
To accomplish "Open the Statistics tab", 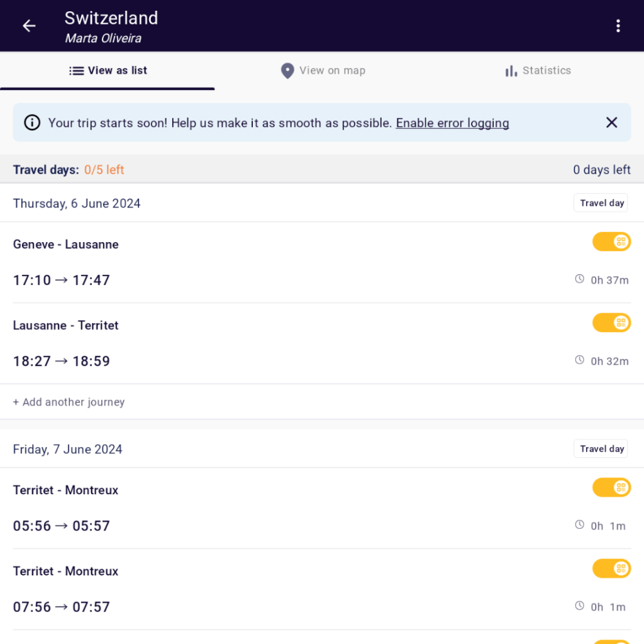I will point(538,70).
